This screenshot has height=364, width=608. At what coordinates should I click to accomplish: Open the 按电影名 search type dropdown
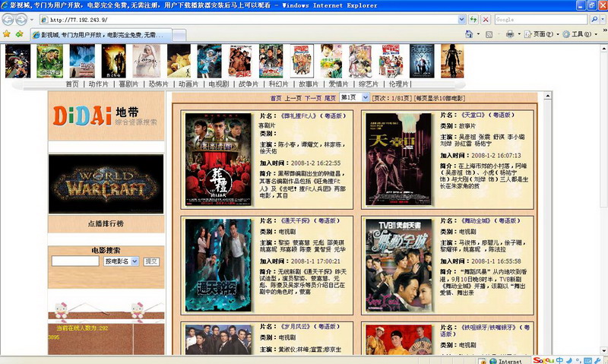(121, 261)
